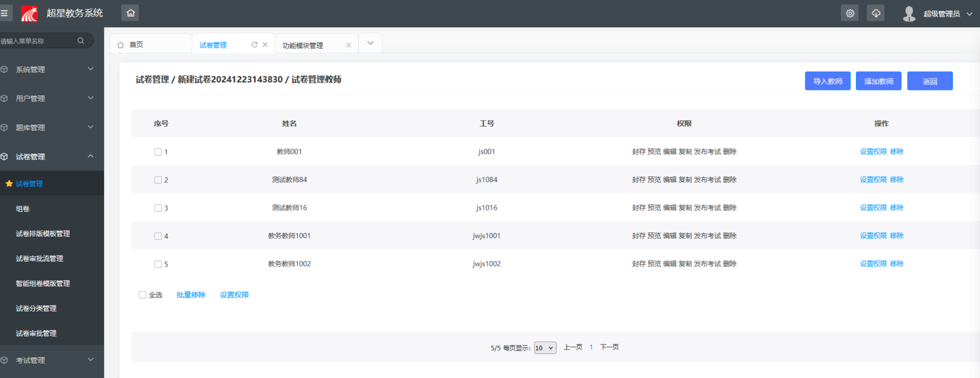Viewport: 980px width, 378px height.
Task: Click the 导入教师 button
Action: [828, 81]
